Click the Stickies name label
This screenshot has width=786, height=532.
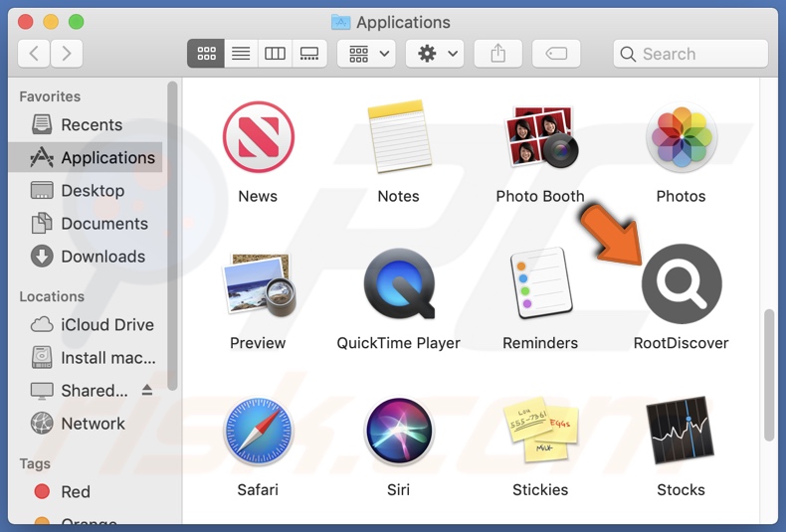[540, 490]
